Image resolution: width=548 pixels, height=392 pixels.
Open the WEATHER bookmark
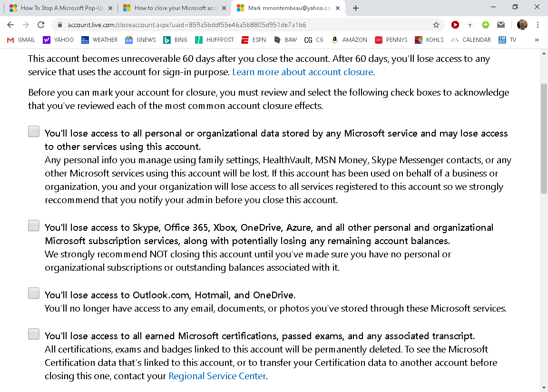click(99, 40)
